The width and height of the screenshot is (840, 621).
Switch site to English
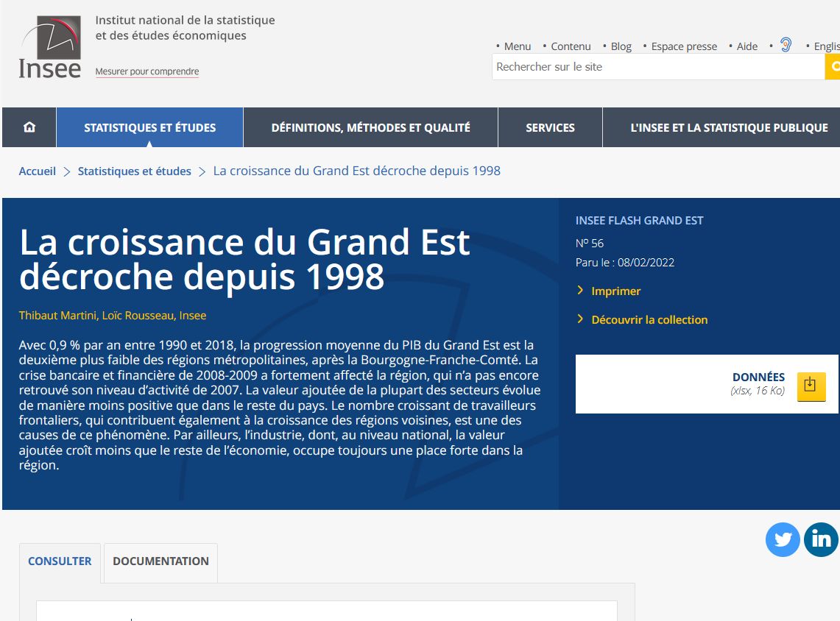[x=827, y=46]
